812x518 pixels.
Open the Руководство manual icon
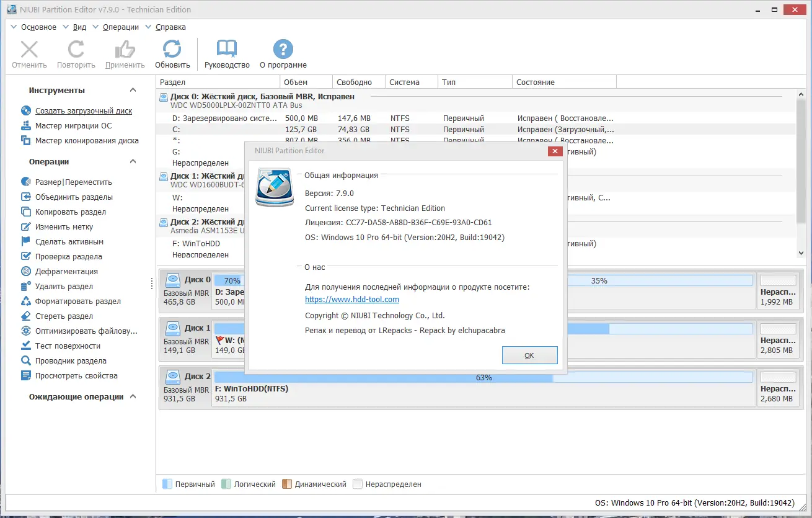tap(227, 49)
